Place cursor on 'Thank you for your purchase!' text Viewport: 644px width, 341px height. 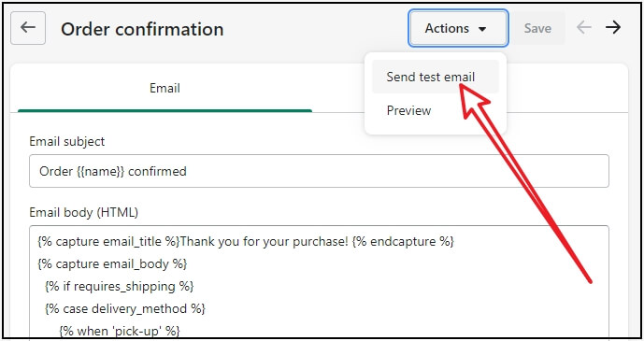point(265,241)
